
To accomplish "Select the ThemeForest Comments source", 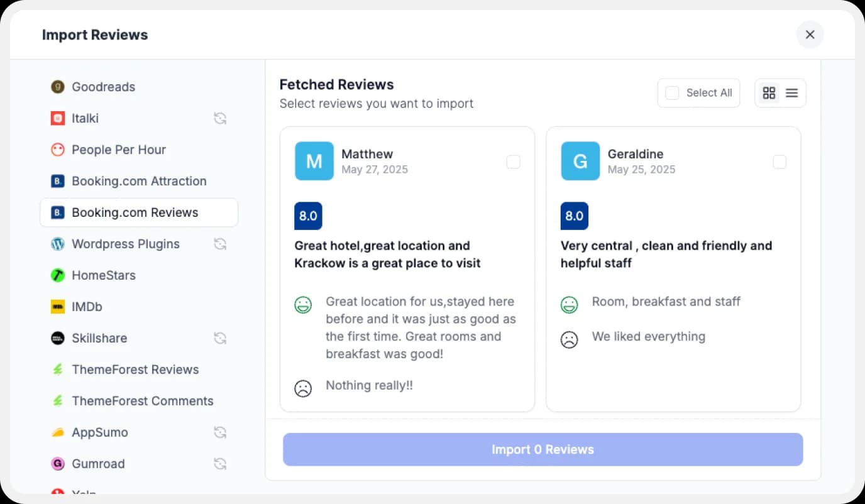I will tap(143, 401).
